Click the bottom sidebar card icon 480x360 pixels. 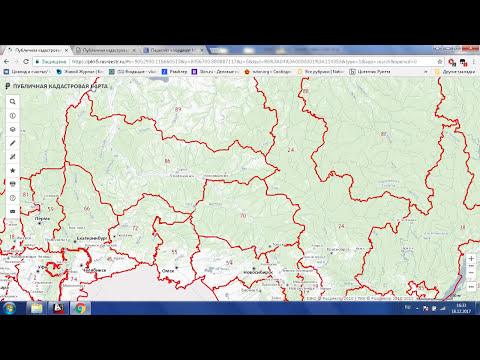coord(13,212)
